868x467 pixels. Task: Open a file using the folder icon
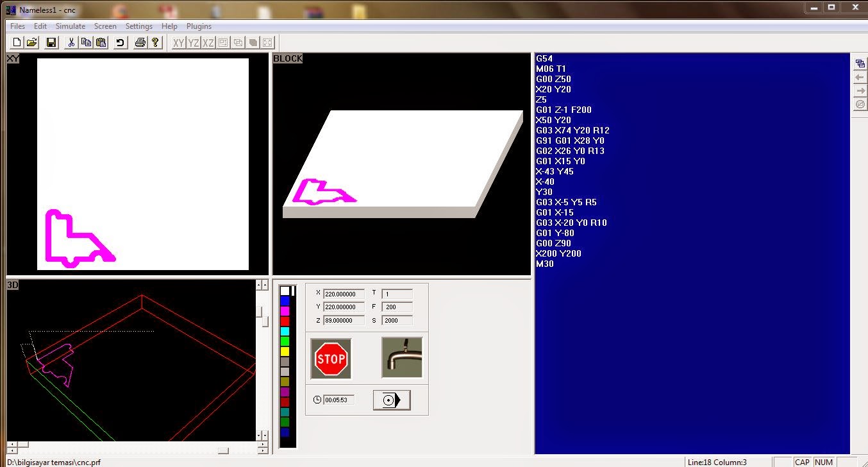click(32, 42)
